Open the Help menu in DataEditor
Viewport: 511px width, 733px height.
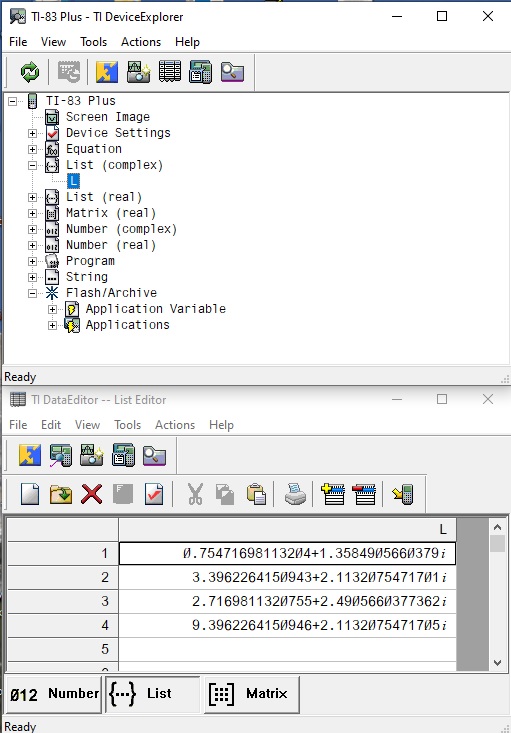221,424
